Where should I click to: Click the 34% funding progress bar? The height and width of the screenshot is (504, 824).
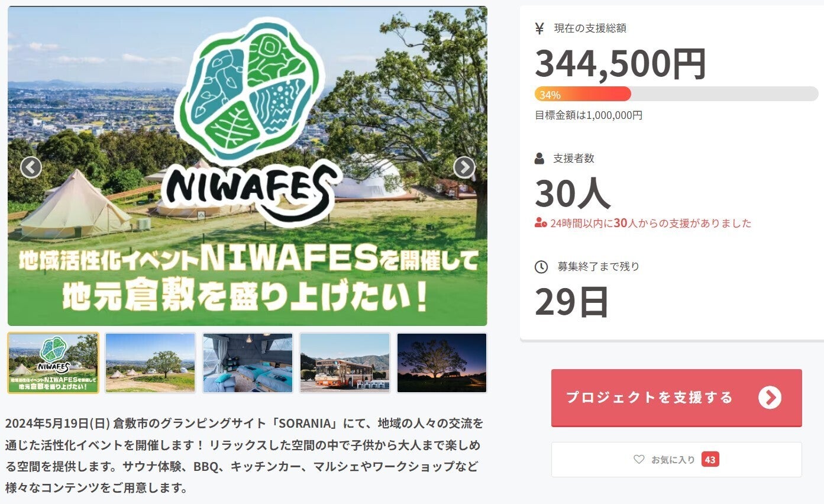click(x=677, y=94)
